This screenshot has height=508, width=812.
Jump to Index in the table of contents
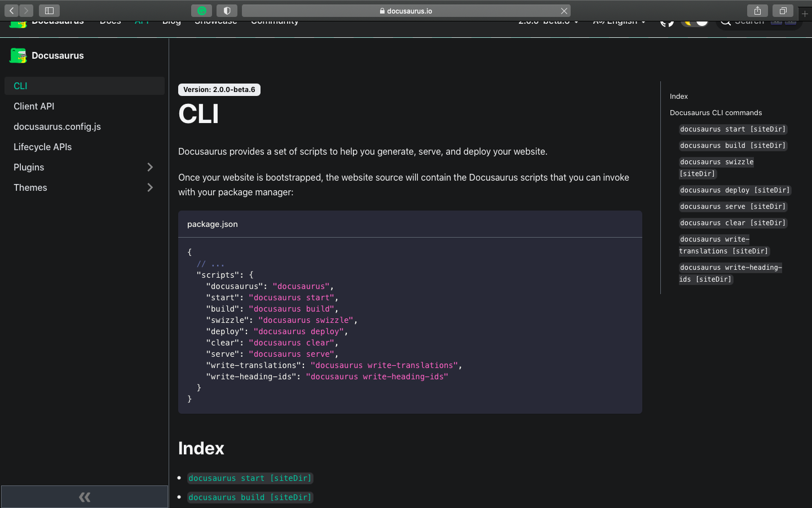tap(679, 97)
